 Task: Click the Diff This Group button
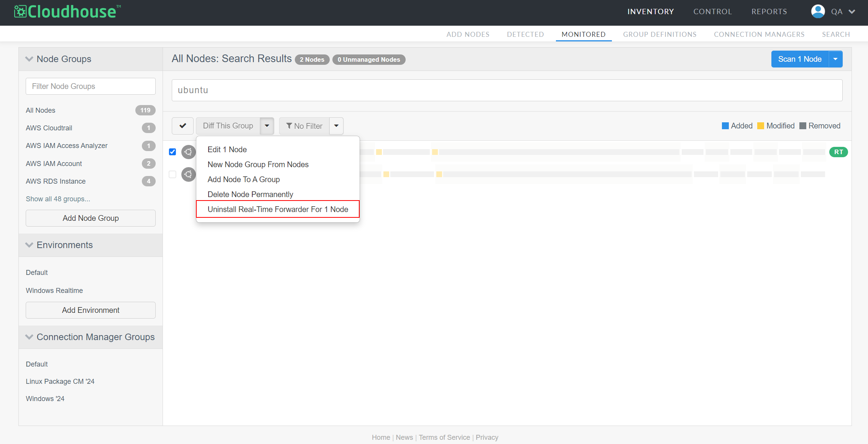coord(228,126)
